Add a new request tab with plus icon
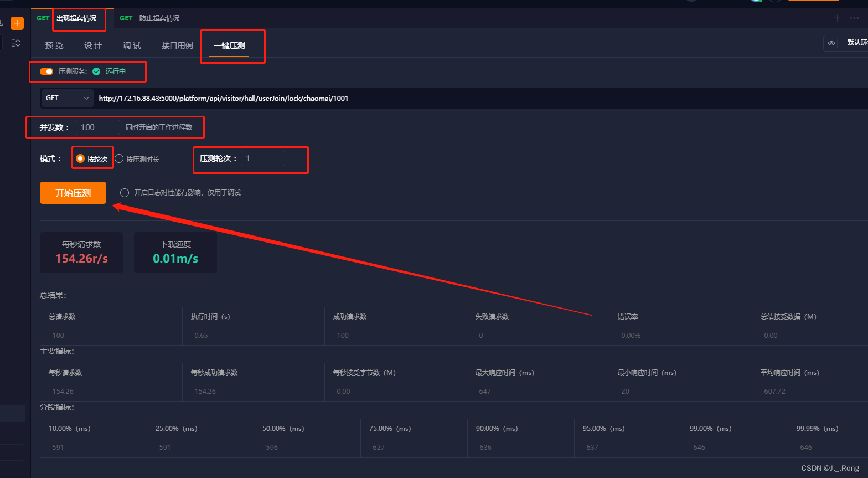Viewport: 868px width, 478px height. [837, 18]
